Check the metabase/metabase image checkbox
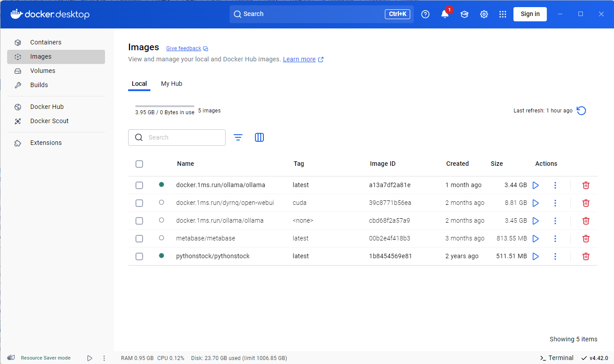The height and width of the screenshot is (364, 614). pyautogui.click(x=139, y=239)
